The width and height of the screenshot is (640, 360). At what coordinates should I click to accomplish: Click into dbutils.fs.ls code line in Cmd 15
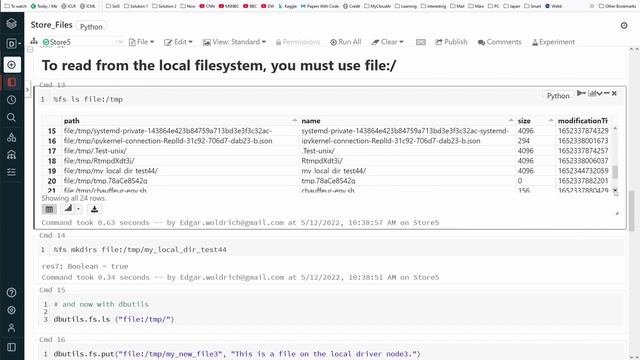(114, 319)
